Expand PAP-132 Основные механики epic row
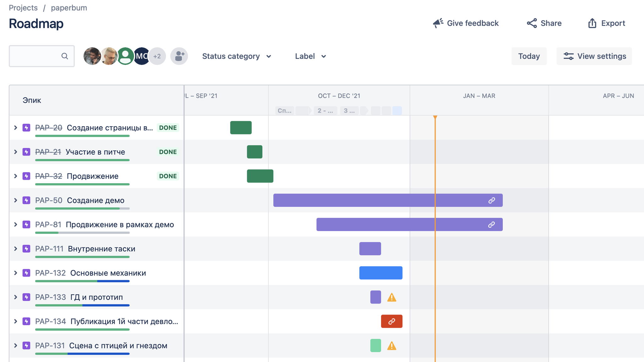 click(x=16, y=273)
